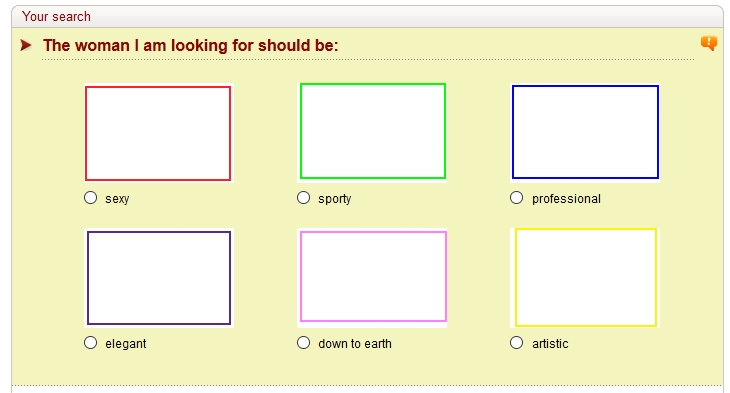Click the 'professional' label text
Screen dimensions: 730x393
(566, 199)
